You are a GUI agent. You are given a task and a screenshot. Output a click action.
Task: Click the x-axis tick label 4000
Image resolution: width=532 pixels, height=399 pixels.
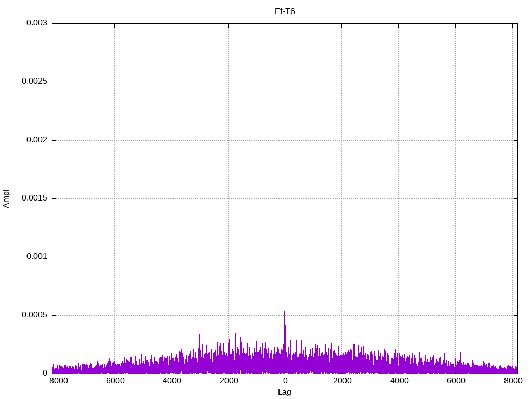pos(399,381)
